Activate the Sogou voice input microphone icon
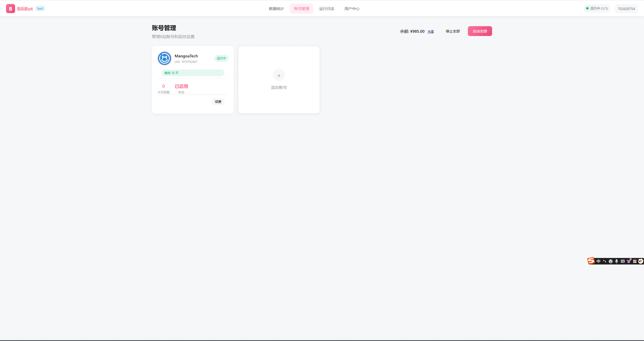Viewport: 644px width, 341px height. click(617, 261)
